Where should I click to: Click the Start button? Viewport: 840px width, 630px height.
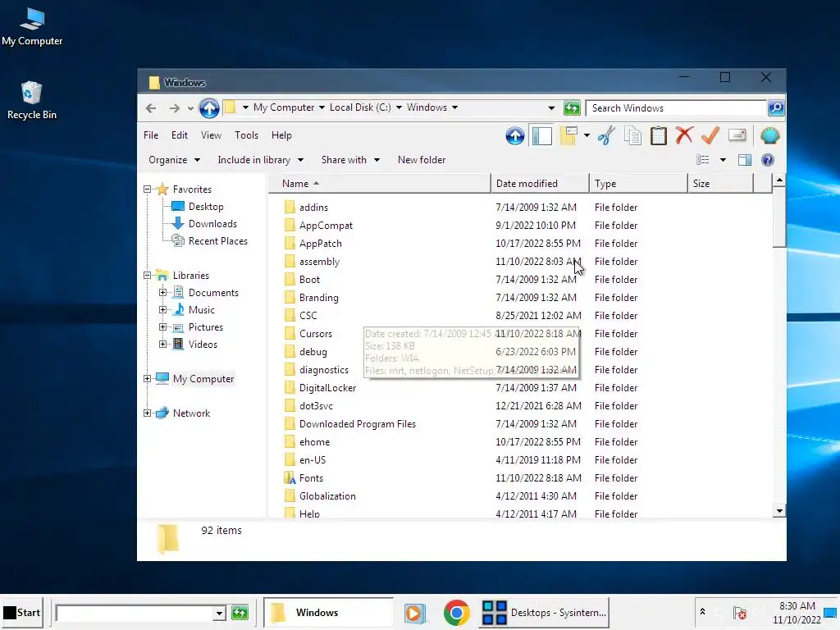pos(22,612)
